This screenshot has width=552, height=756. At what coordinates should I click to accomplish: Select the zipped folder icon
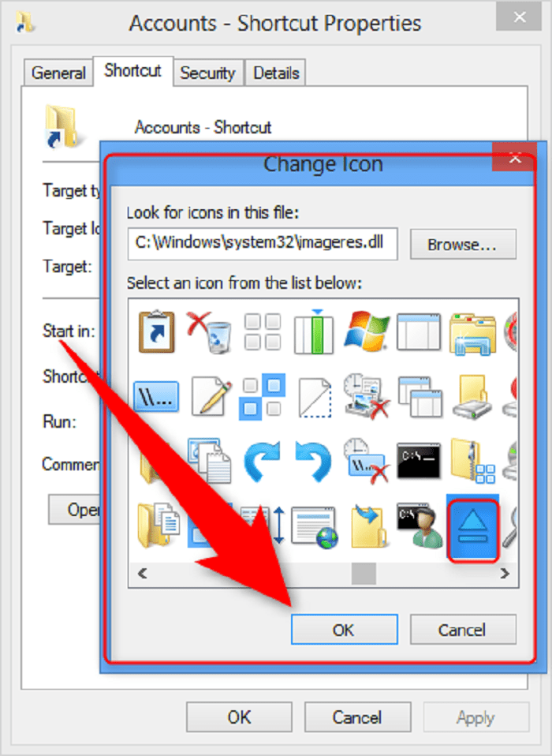tap(473, 461)
